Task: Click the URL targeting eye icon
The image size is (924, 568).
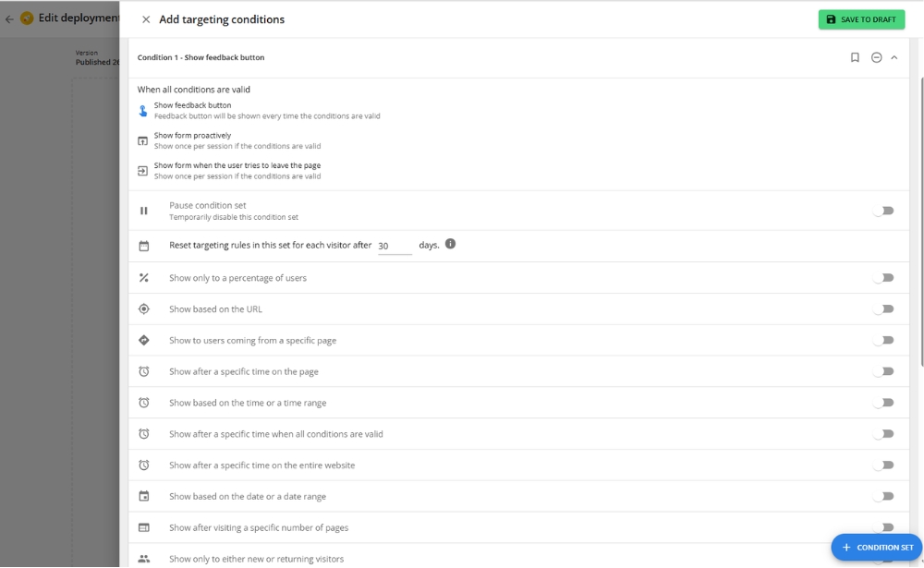Action: (x=144, y=308)
